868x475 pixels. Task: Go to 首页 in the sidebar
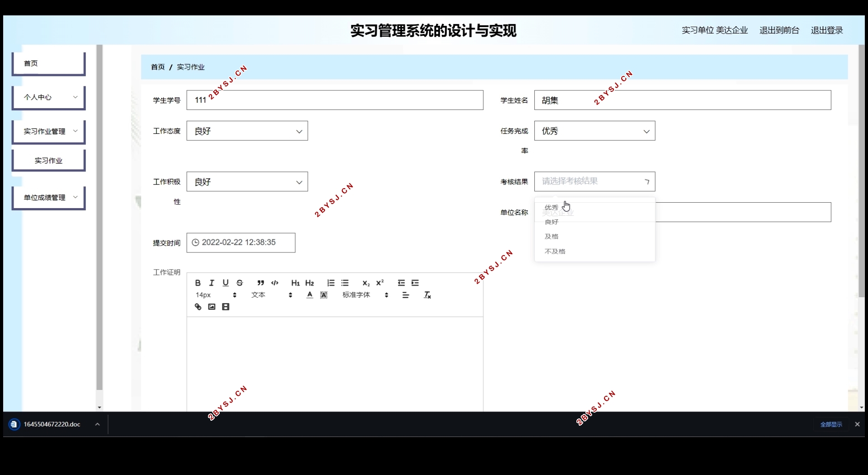[48, 63]
